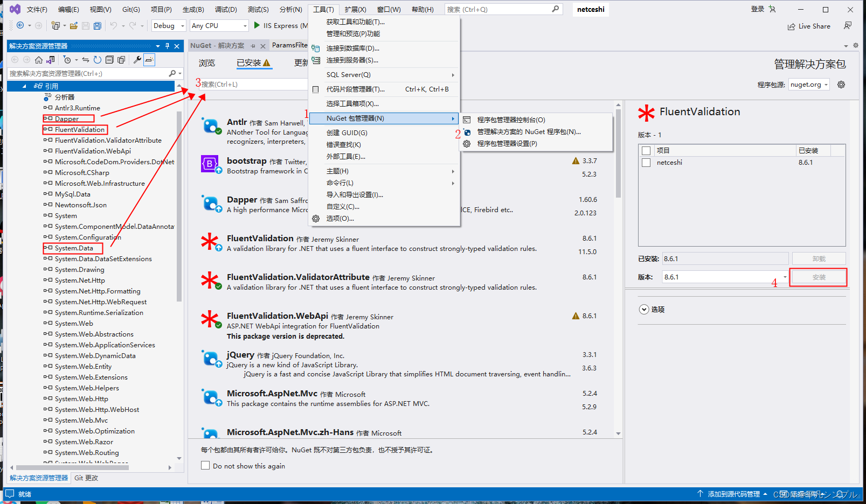Toggle the 项目 select-all checkbox
The height and width of the screenshot is (504, 866).
(646, 150)
